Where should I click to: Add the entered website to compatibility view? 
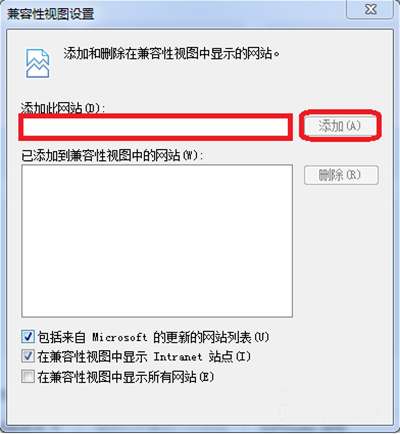[340, 126]
